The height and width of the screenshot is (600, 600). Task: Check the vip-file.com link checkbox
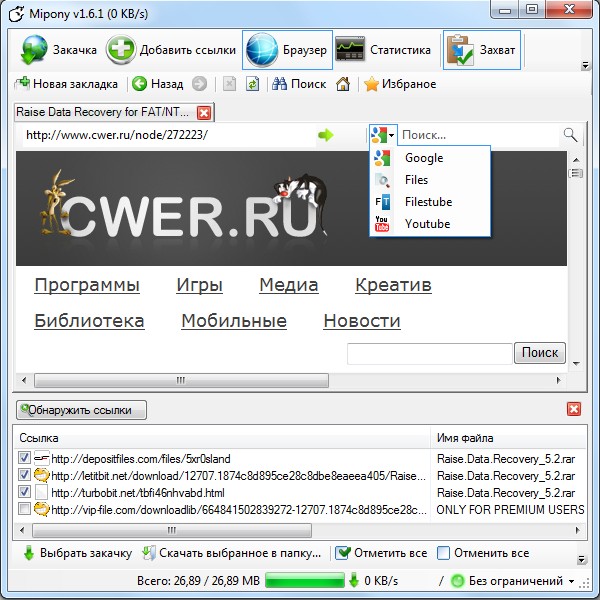(x=25, y=510)
